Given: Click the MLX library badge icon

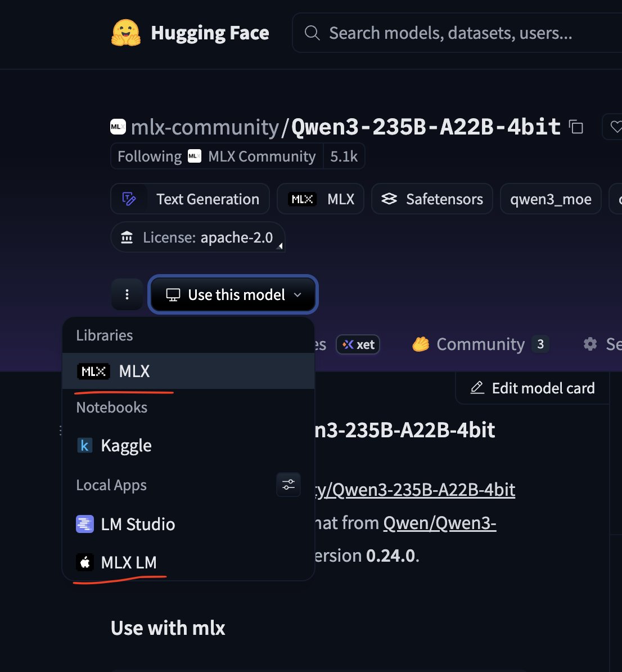Looking at the screenshot, I should click(x=301, y=198).
